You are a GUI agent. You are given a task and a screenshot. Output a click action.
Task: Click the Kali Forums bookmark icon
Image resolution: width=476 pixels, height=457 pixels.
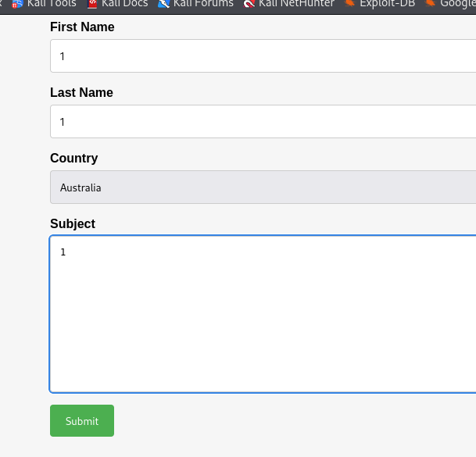point(163,4)
